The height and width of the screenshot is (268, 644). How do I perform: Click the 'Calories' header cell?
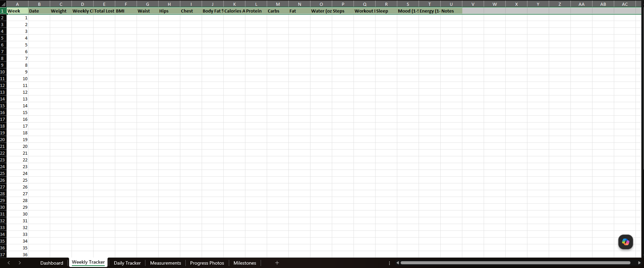234,11
